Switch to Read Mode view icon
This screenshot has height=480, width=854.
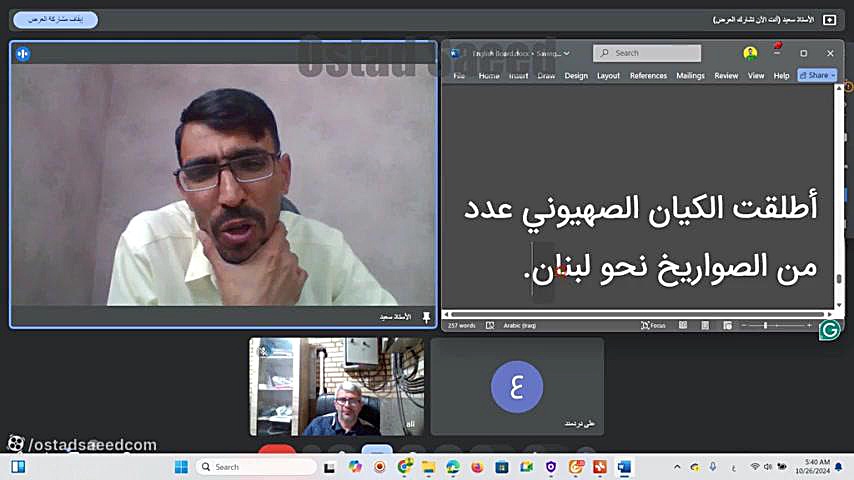(683, 325)
